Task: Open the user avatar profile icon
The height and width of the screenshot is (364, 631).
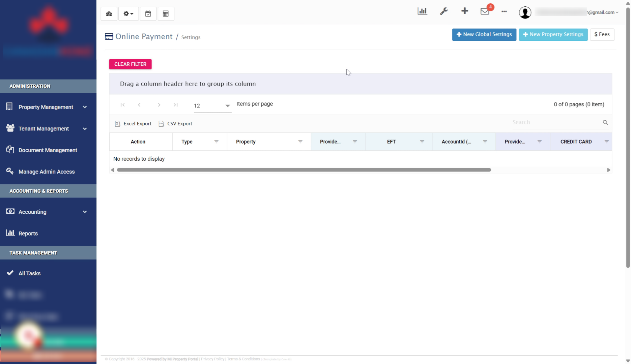Action: [x=525, y=12]
